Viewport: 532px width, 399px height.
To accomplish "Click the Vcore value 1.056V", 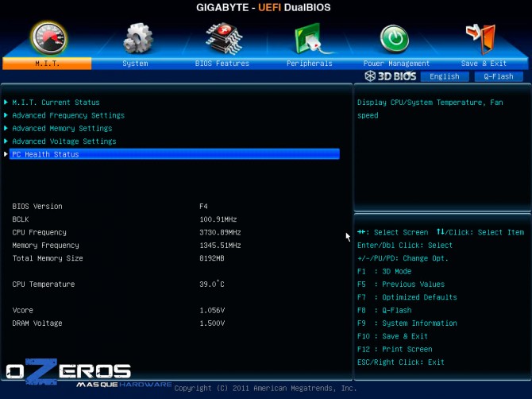I will point(212,310).
